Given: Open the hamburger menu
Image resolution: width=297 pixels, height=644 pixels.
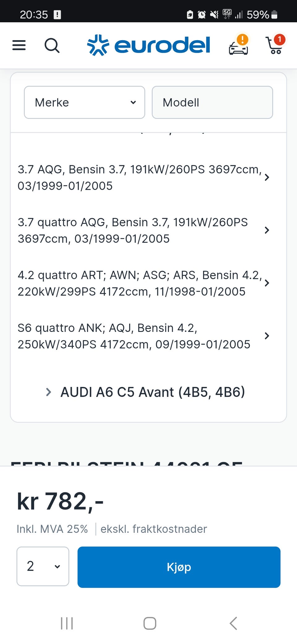Looking at the screenshot, I should pyautogui.click(x=19, y=46).
